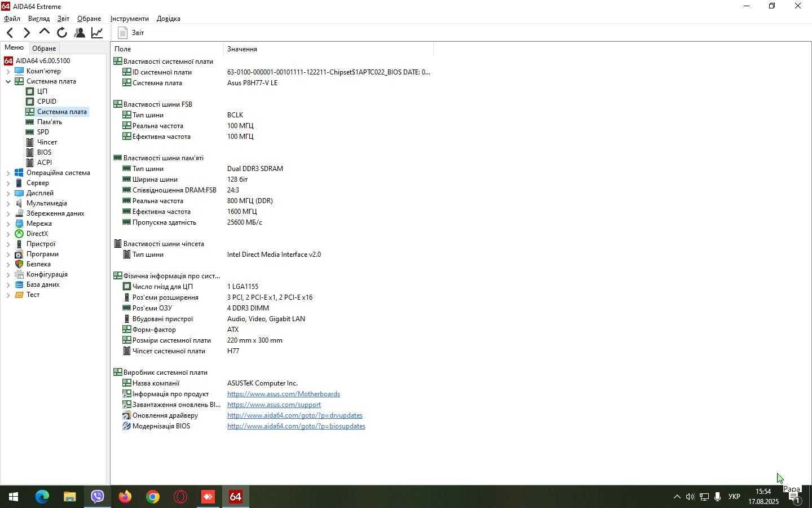The height and width of the screenshot is (508, 812).
Task: Open the biosupdates BIOS upgrade link
Action: click(296, 426)
